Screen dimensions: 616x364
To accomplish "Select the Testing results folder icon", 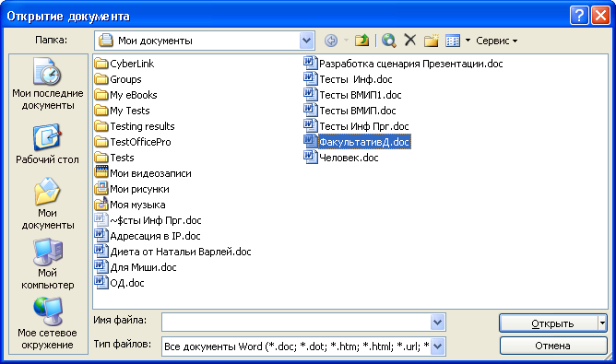I will click(101, 126).
